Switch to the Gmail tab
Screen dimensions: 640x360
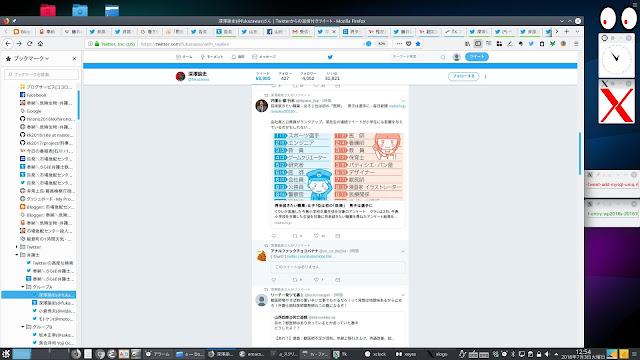(301, 31)
